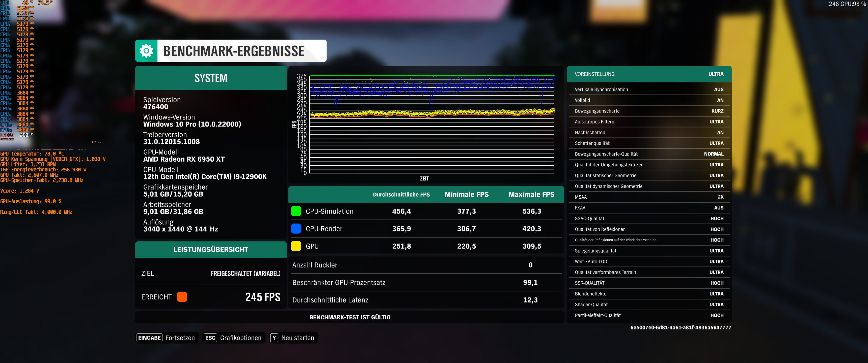Select the Voreinstellung Ultra header
This screenshot has height=363, width=868.
pyautogui.click(x=649, y=74)
